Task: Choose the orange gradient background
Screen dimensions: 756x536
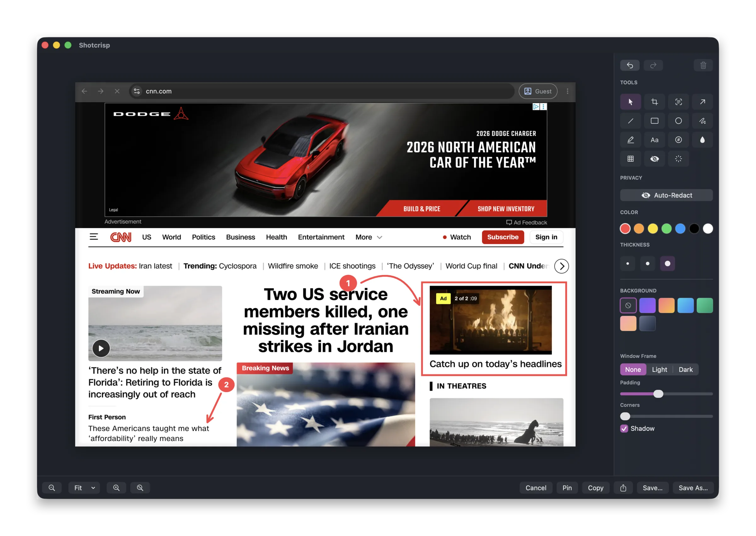Action: tap(666, 305)
